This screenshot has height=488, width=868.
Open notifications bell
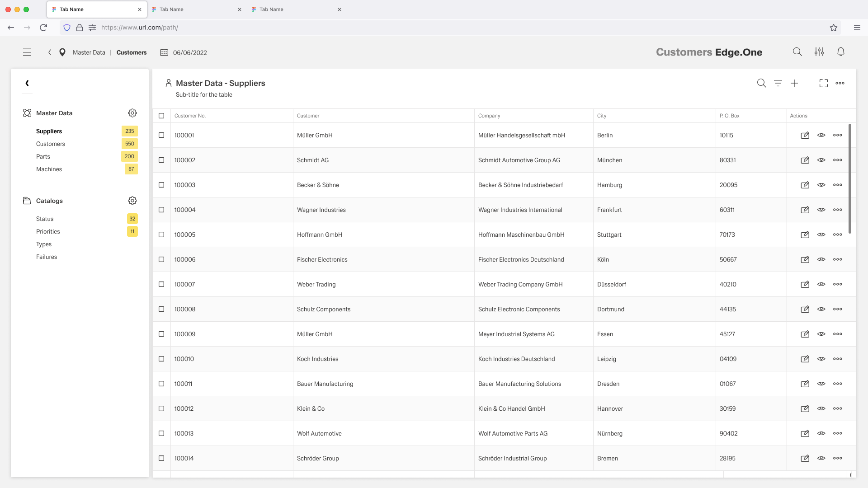(841, 52)
